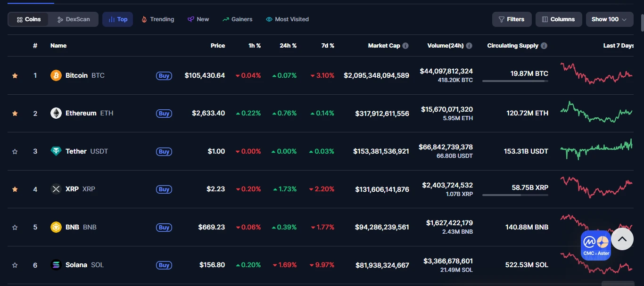
Task: Click the Ethereum logo icon
Action: (56, 113)
